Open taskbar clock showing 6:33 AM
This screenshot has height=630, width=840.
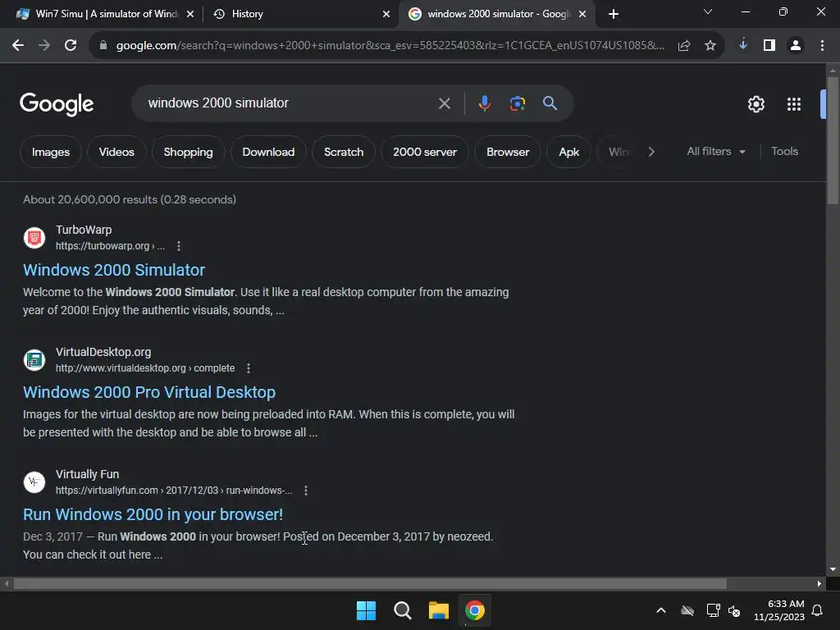[x=779, y=610]
